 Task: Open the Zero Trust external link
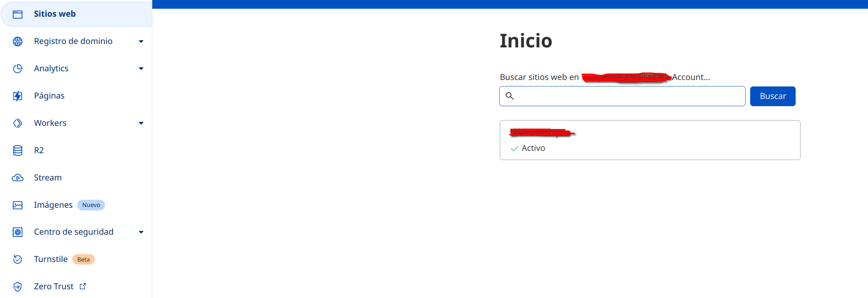click(54, 287)
